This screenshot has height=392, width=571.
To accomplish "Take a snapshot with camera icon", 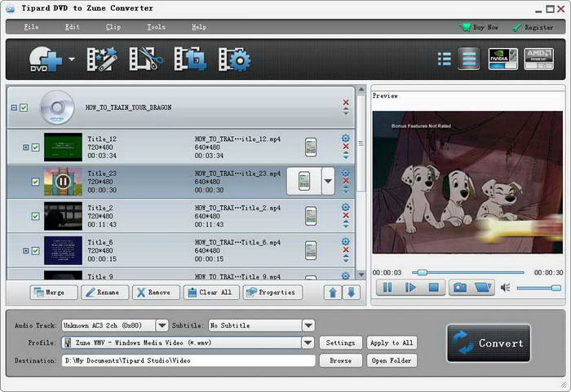I will pos(460,287).
